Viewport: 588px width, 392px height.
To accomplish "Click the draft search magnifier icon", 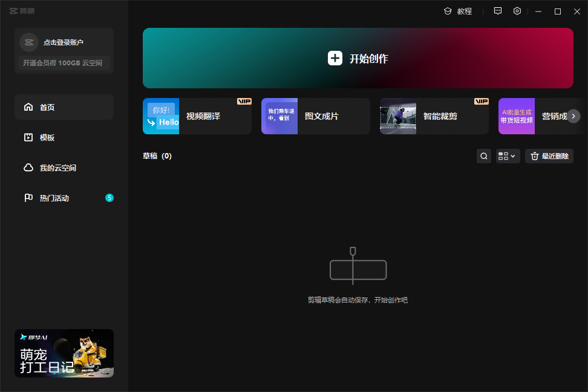I will point(484,156).
